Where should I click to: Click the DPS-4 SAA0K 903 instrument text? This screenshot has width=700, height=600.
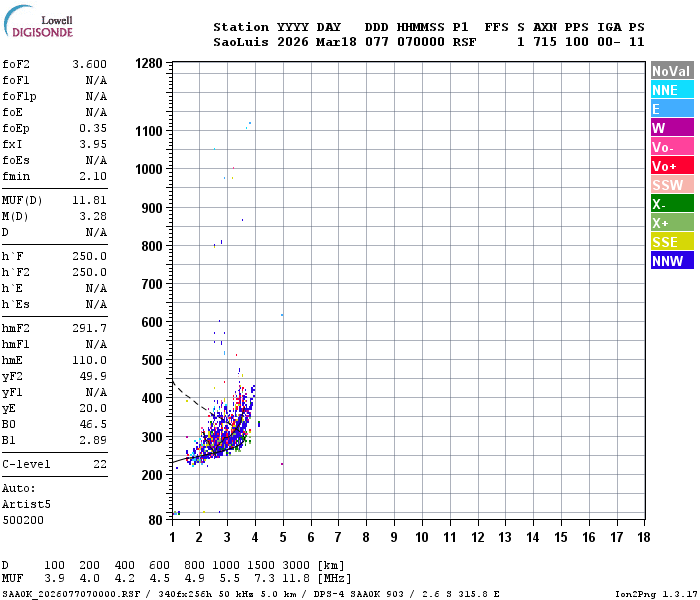tap(358, 594)
